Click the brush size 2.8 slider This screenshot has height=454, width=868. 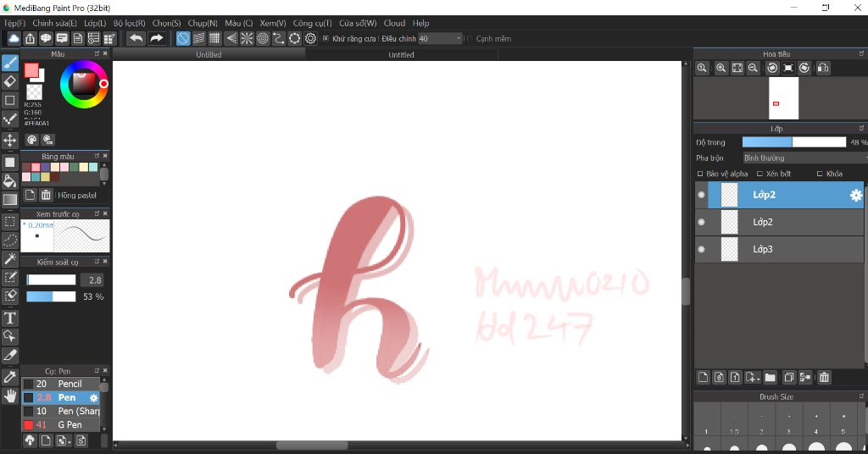[x=51, y=280]
